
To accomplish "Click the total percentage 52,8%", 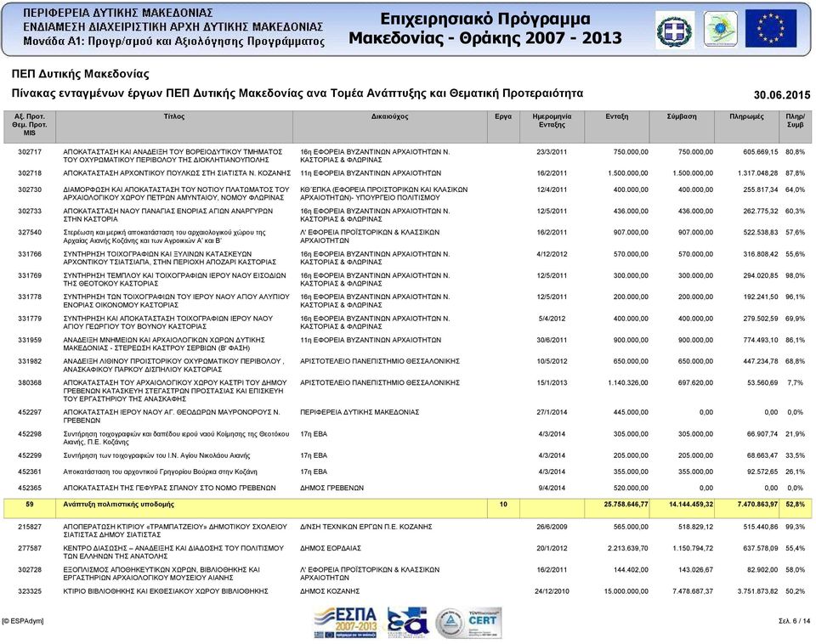I will [796, 505].
